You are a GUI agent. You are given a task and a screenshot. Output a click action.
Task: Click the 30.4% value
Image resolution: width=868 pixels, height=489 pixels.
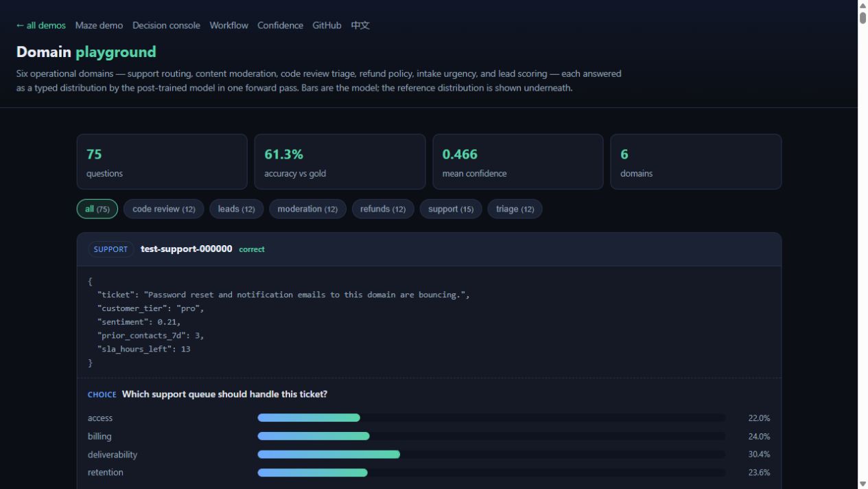[759, 455]
